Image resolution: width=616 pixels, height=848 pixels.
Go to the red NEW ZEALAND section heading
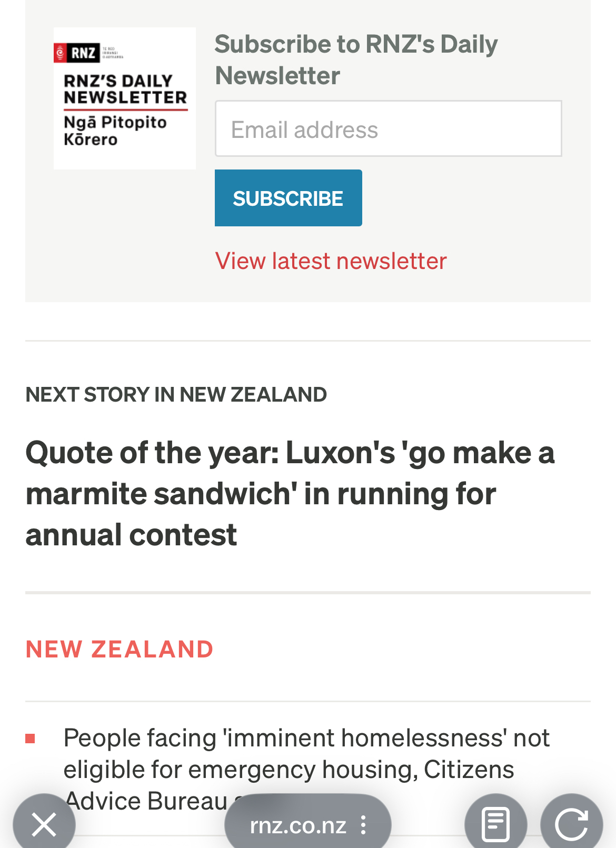click(120, 649)
